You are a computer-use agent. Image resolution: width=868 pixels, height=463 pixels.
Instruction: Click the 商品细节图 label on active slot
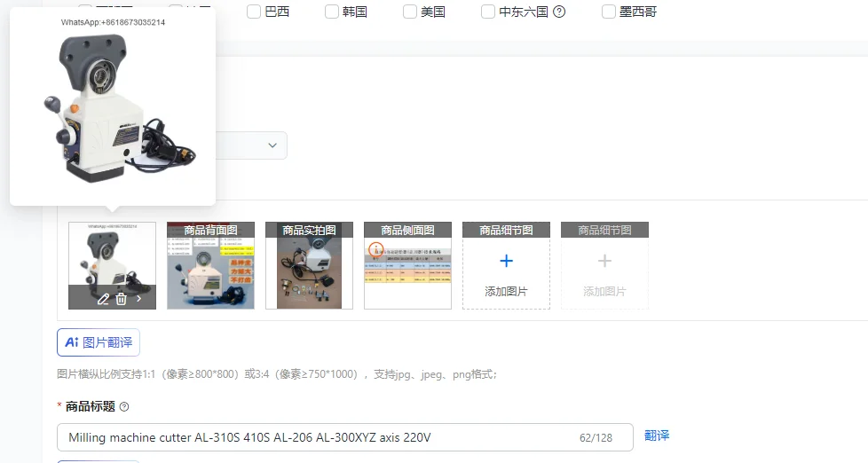point(506,230)
